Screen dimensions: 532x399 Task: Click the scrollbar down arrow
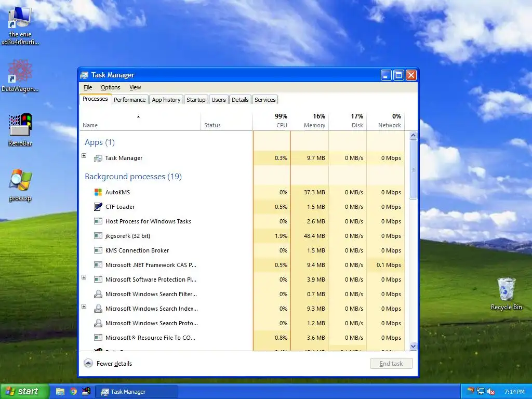413,347
